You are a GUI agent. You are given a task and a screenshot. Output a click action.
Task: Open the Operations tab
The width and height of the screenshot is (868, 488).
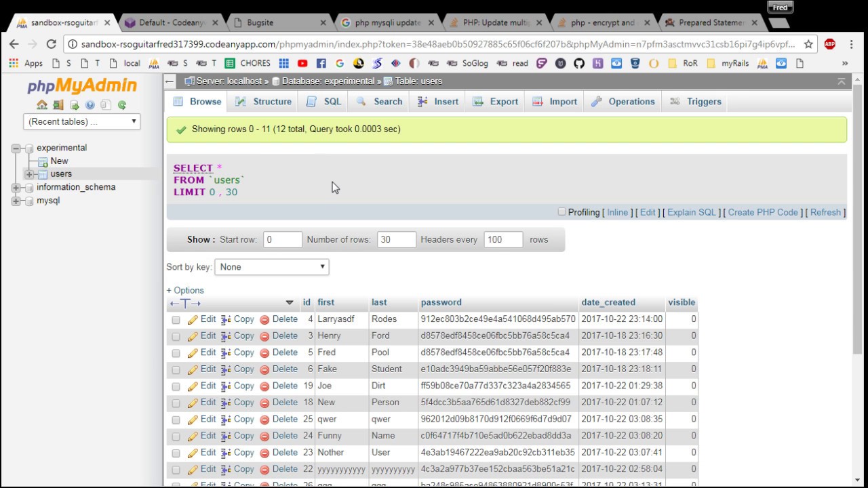pyautogui.click(x=623, y=102)
